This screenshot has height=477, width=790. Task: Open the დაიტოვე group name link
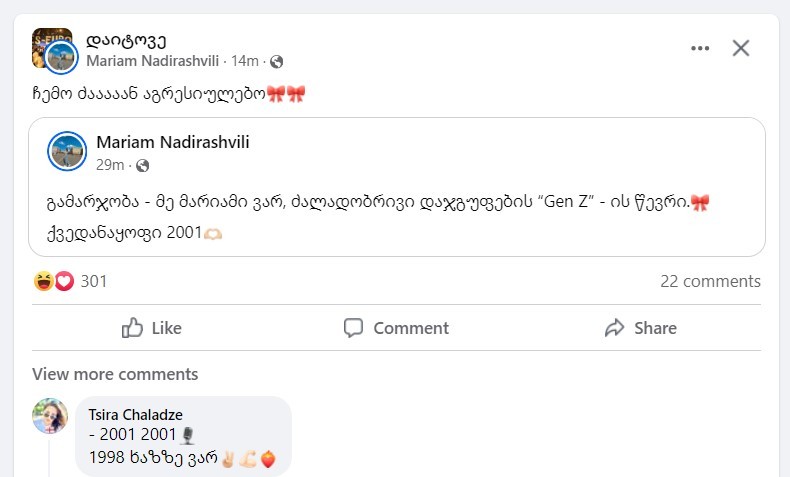[x=126, y=40]
